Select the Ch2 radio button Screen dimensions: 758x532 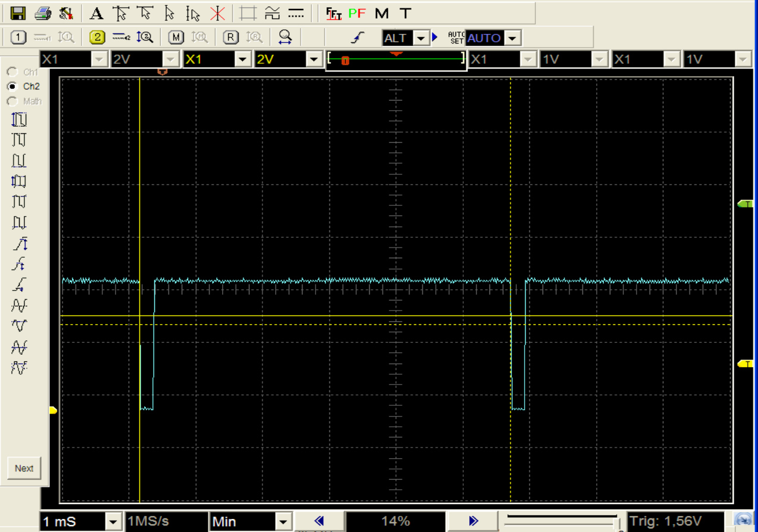(12, 86)
